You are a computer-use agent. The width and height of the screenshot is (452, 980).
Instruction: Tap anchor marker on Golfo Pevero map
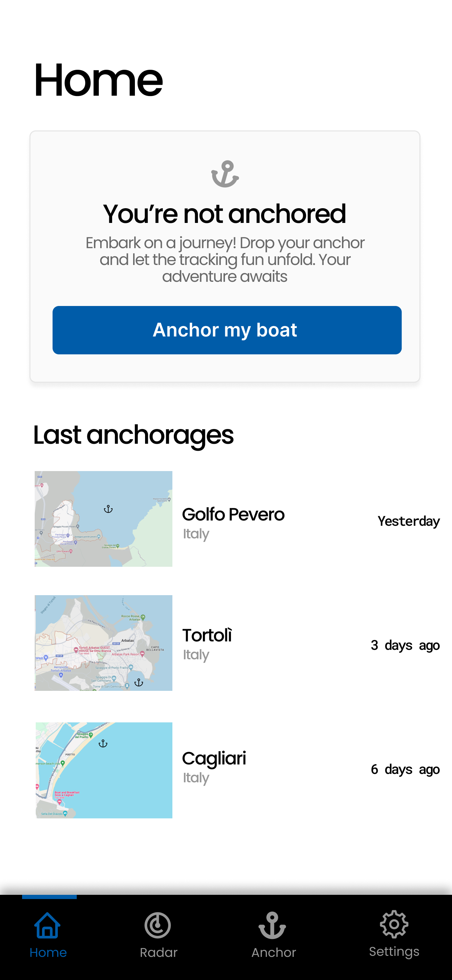point(108,509)
